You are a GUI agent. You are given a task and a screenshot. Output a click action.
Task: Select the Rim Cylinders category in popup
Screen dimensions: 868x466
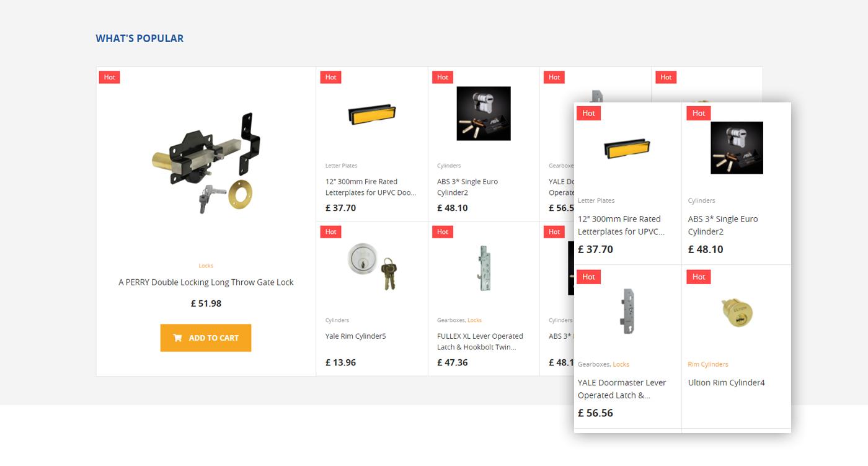coord(708,364)
